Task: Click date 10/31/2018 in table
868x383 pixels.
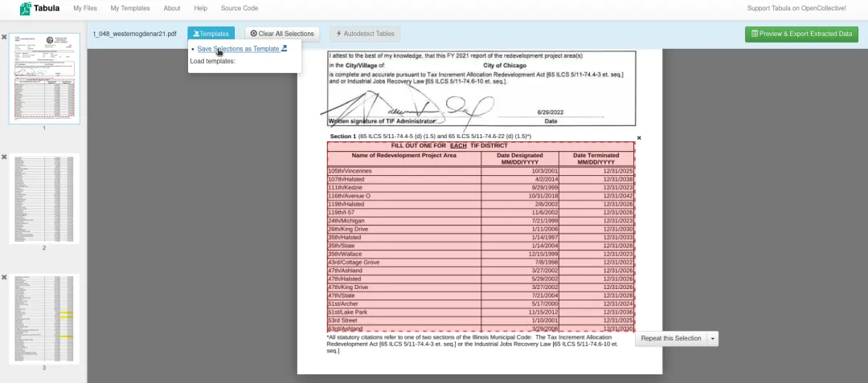Action: [543, 196]
